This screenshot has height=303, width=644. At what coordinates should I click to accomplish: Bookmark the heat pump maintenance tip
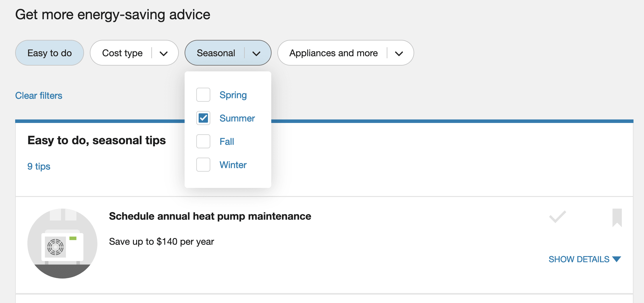pos(617,218)
